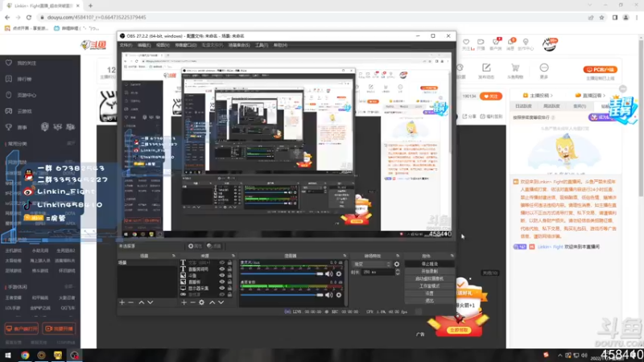Open the Windows Start menu
Screen dimensions: 644x362
tap(8, 355)
